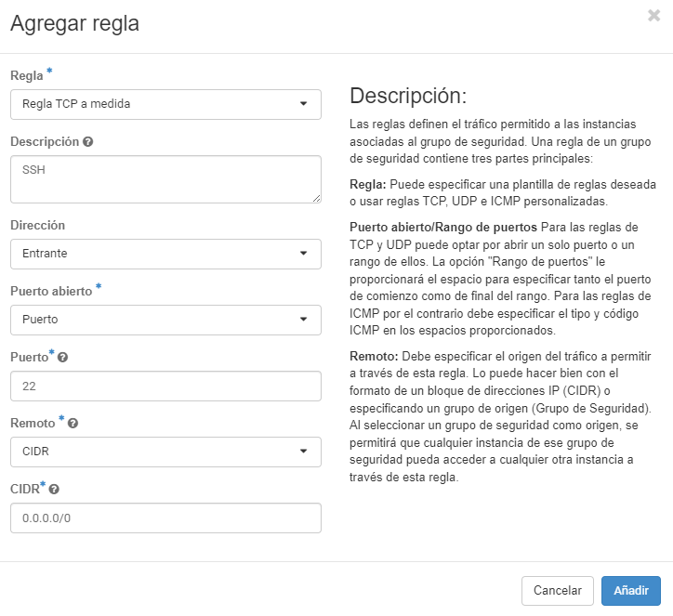Click the Agregar regla dialog title

point(74,23)
